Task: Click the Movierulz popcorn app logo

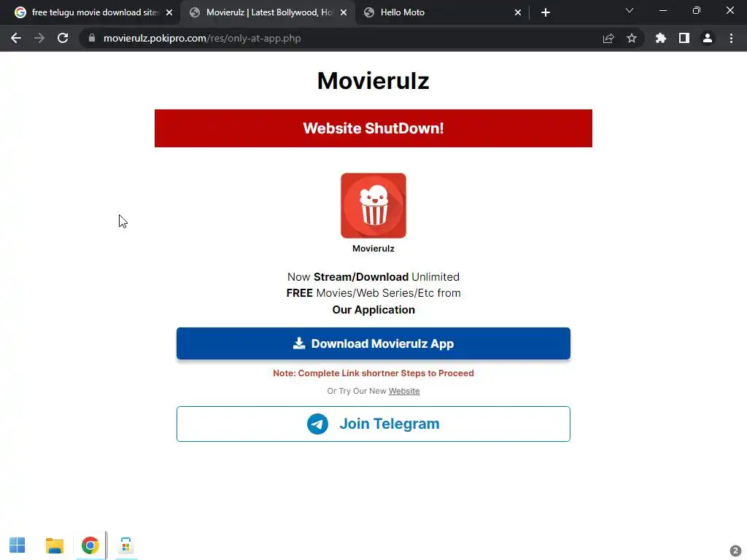Action: tap(373, 206)
